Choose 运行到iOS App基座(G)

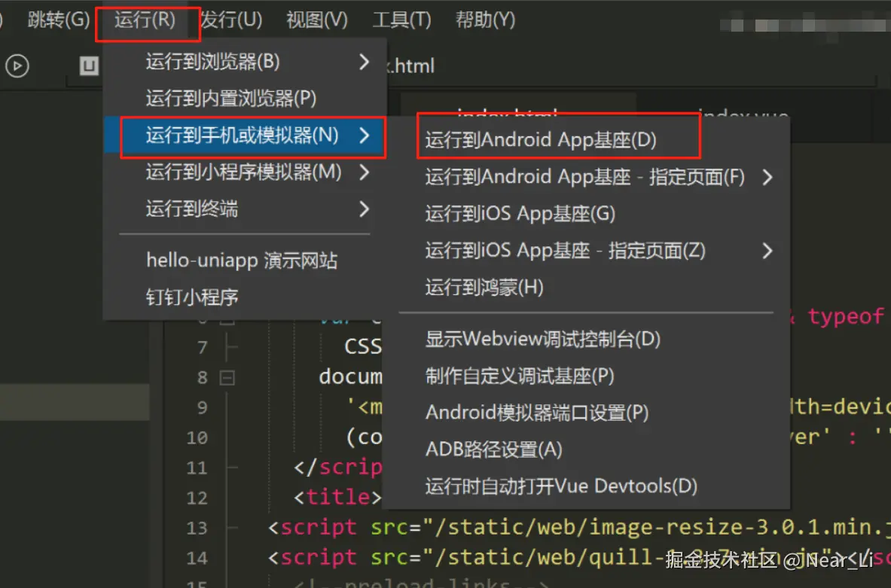tap(520, 214)
